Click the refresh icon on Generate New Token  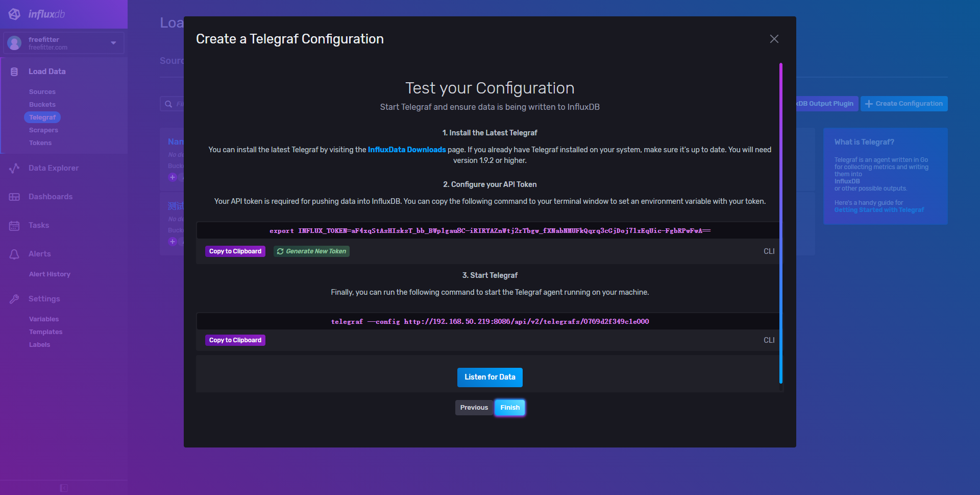click(280, 251)
